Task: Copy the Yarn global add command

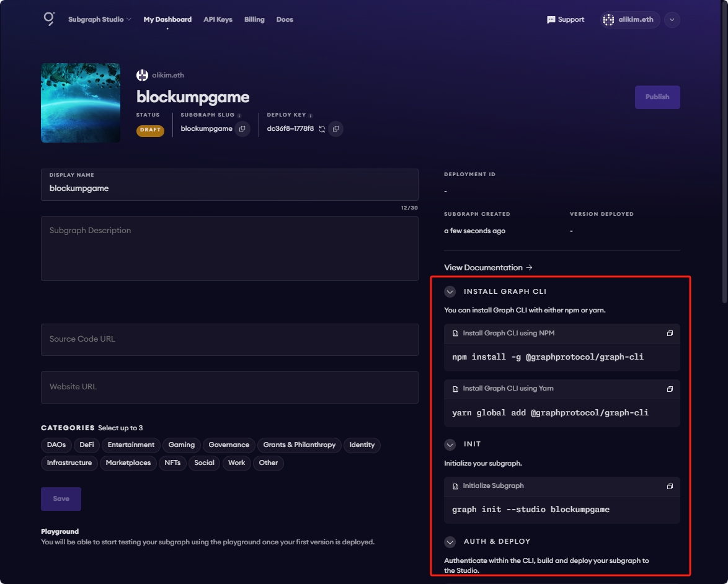Action: pyautogui.click(x=670, y=389)
